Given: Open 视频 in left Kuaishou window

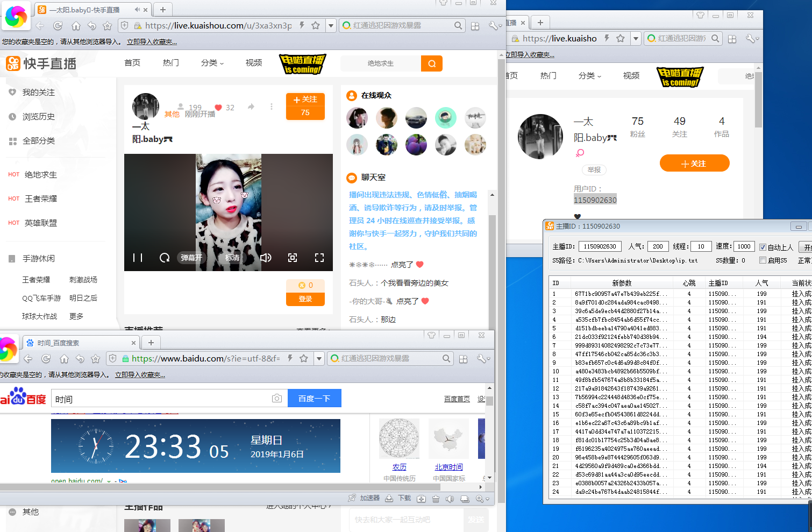Looking at the screenshot, I should point(254,63).
